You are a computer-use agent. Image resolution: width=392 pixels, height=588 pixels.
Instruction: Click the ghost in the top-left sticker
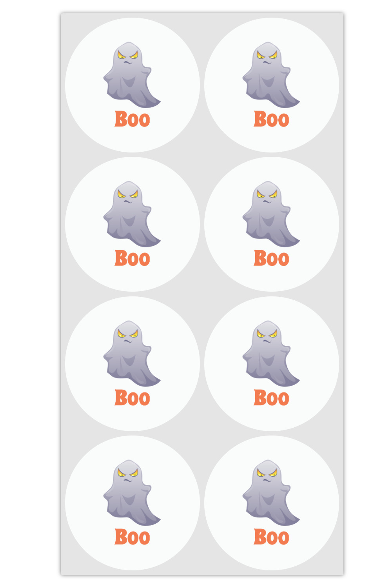click(x=131, y=75)
